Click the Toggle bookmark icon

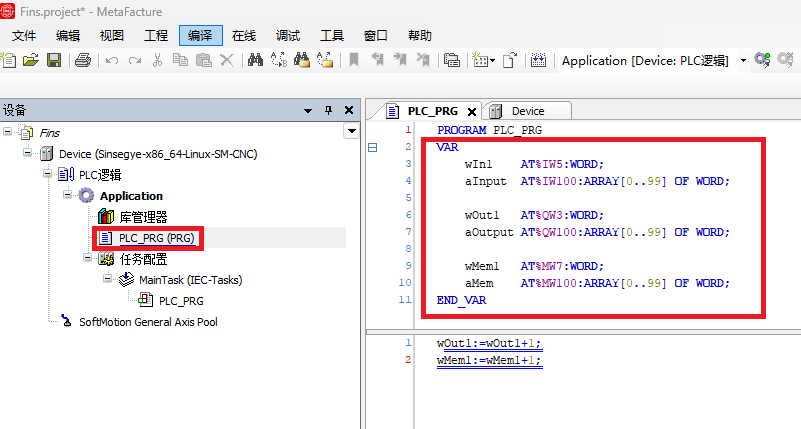click(x=353, y=61)
